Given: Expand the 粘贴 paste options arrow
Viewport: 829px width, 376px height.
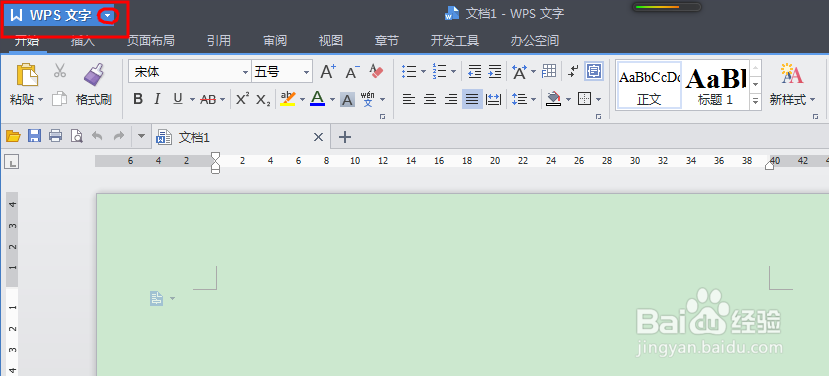Looking at the screenshot, I should coord(40,100).
